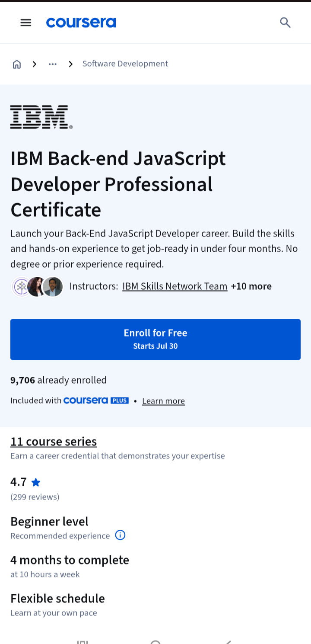The width and height of the screenshot is (311, 644).
Task: Click the (299 reviews) text
Action: point(35,497)
